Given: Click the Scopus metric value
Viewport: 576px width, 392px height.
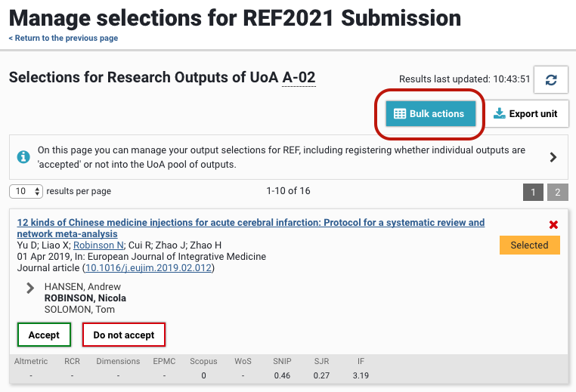Looking at the screenshot, I should (203, 375).
